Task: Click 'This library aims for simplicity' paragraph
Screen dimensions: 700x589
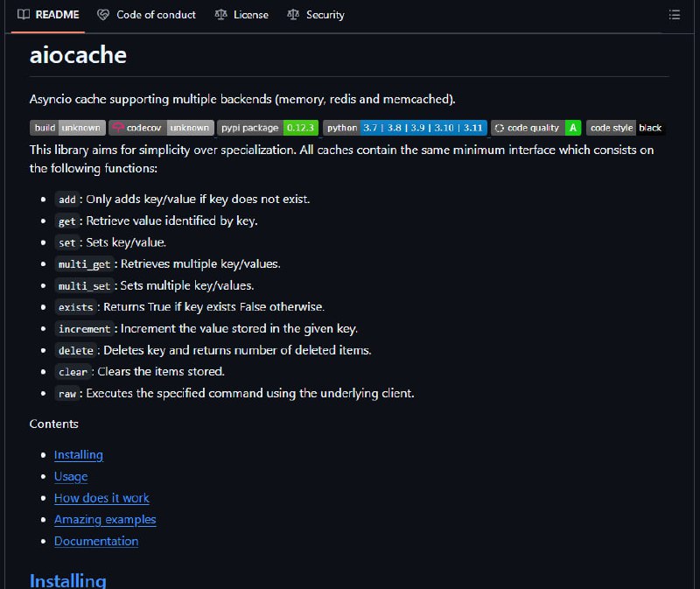Action: point(341,159)
